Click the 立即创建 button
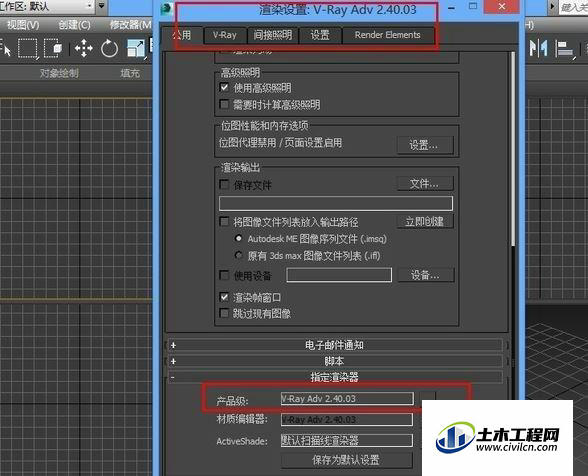The width and height of the screenshot is (588, 476). coord(425,221)
